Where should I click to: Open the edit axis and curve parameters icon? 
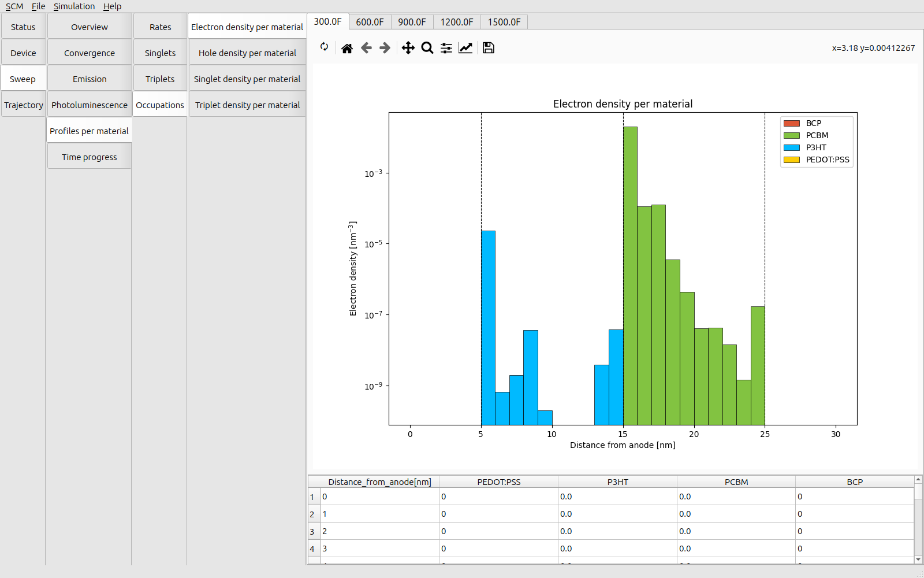pos(465,48)
